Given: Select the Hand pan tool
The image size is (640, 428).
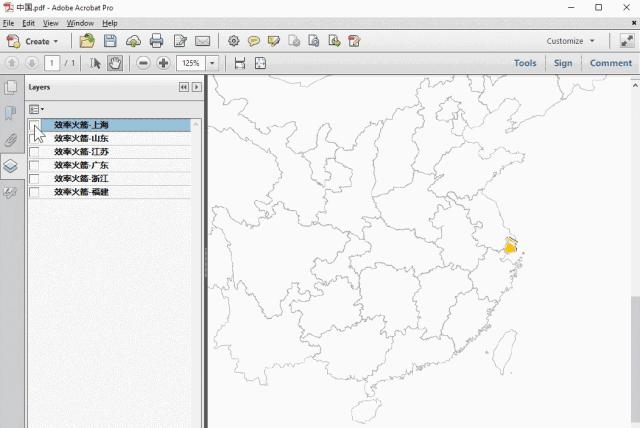Looking at the screenshot, I should 115,63.
